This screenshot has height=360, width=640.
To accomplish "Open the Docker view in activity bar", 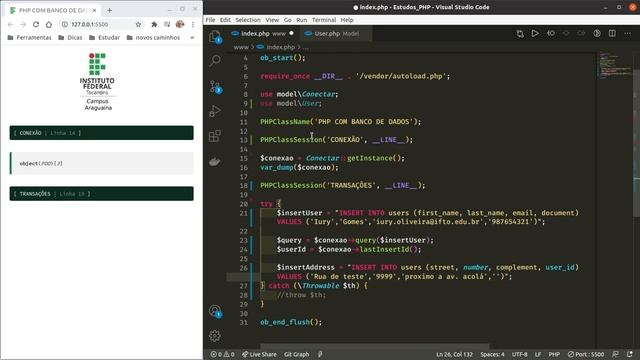I will click(215, 162).
